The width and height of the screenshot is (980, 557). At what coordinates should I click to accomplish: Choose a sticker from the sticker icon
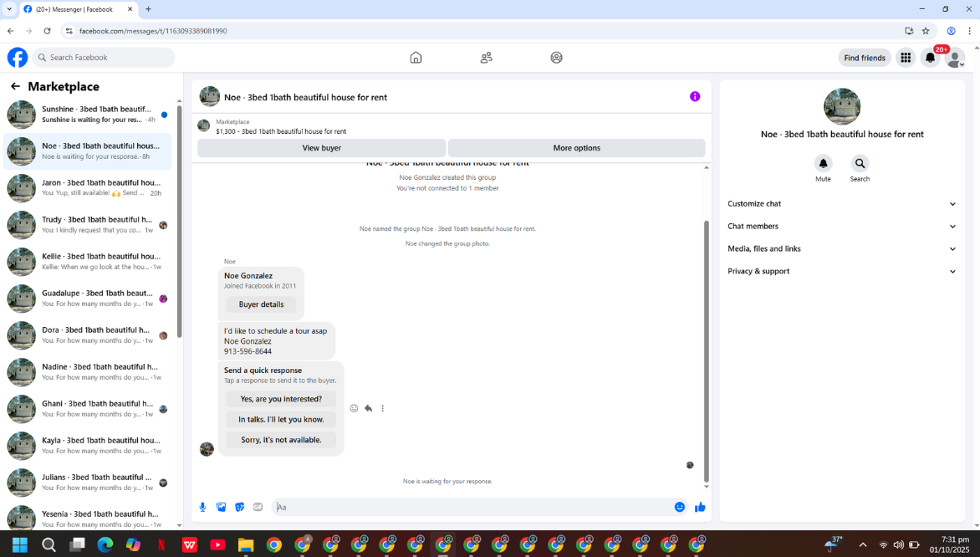(239, 507)
